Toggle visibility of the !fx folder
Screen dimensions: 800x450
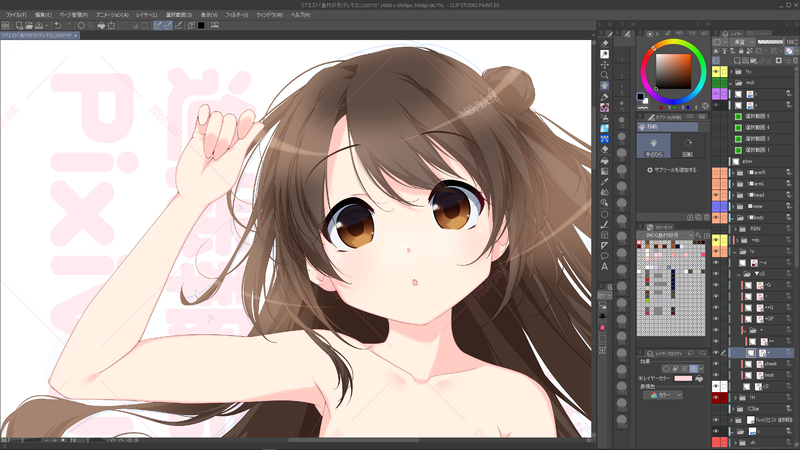click(x=716, y=71)
